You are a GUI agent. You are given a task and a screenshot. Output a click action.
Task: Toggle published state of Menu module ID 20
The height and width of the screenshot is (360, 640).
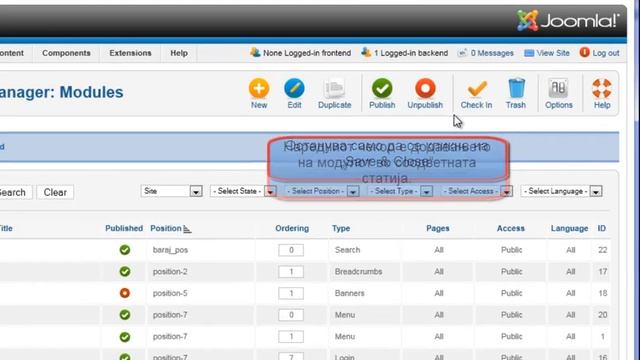125,315
